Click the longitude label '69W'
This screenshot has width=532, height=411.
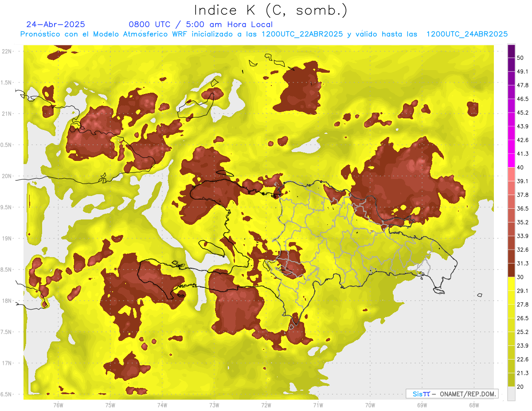point(422,405)
